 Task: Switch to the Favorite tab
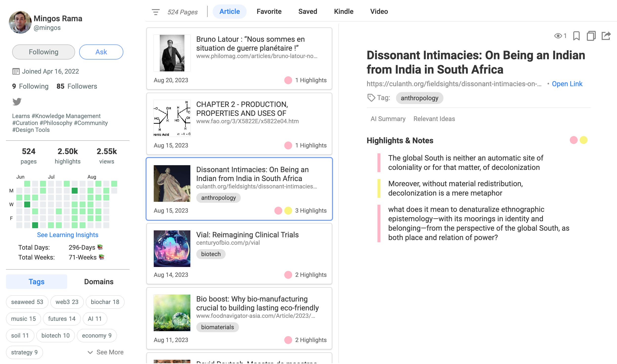(x=269, y=12)
